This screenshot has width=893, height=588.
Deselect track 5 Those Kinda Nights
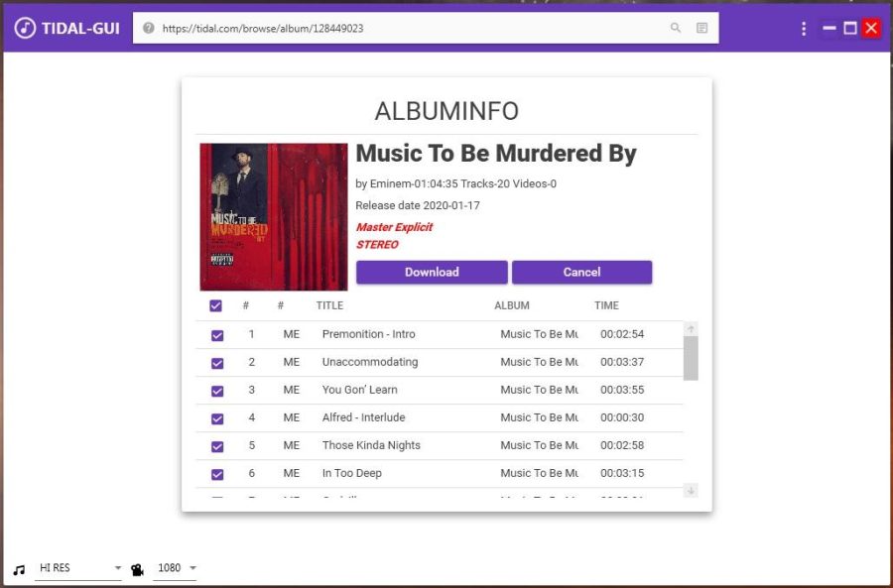pos(216,446)
